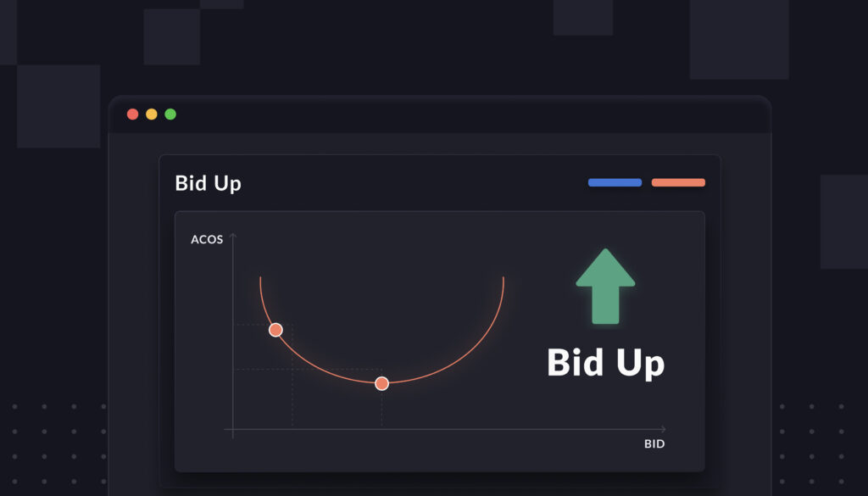Select the blue legend bar
The height and width of the screenshot is (496, 868).
coord(615,182)
